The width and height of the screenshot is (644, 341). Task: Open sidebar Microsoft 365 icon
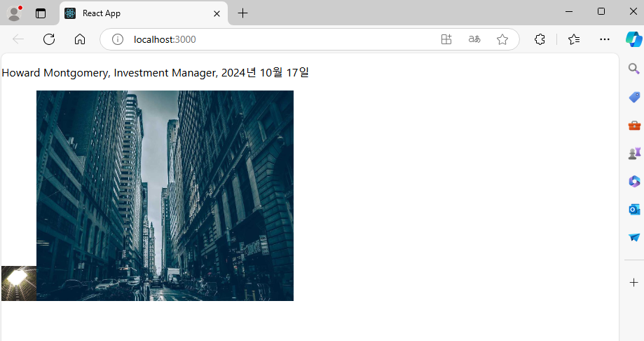click(x=634, y=182)
